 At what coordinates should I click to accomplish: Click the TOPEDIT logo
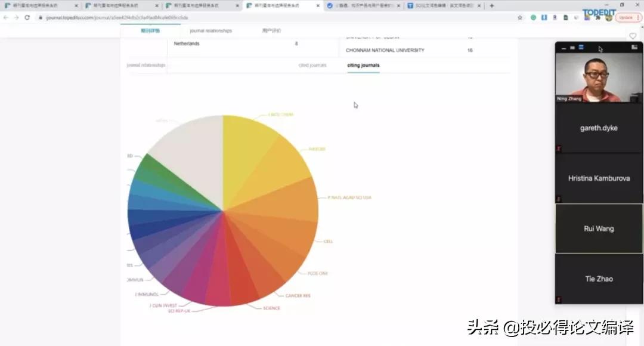[599, 12]
